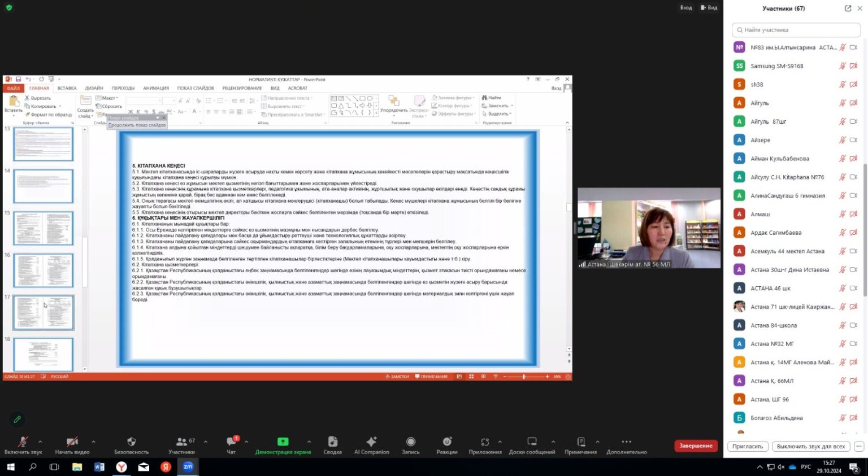
Task: Open Yandex Browser from the taskbar
Action: (121, 467)
